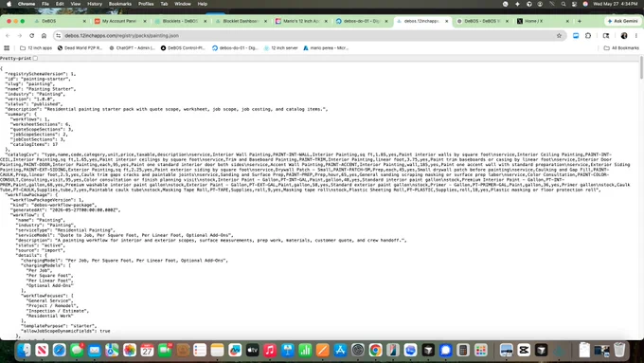Open a new tab with plus button

[580, 21]
